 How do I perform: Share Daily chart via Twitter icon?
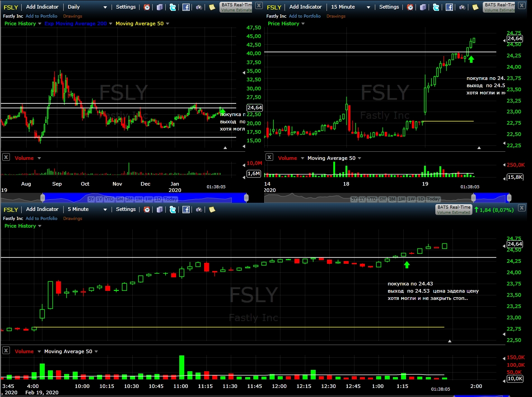[173, 7]
